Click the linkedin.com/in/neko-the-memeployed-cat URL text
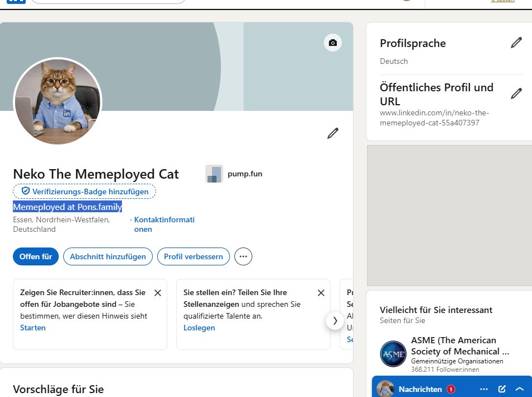 434,118
